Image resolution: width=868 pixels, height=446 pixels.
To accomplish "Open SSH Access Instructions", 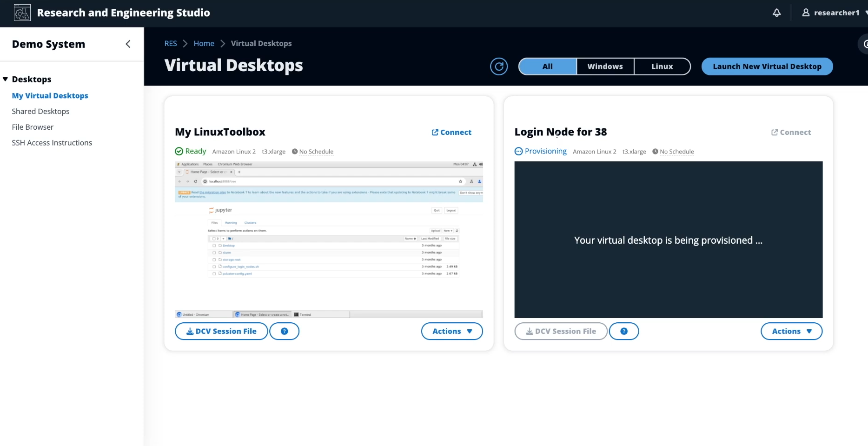I will [52, 142].
